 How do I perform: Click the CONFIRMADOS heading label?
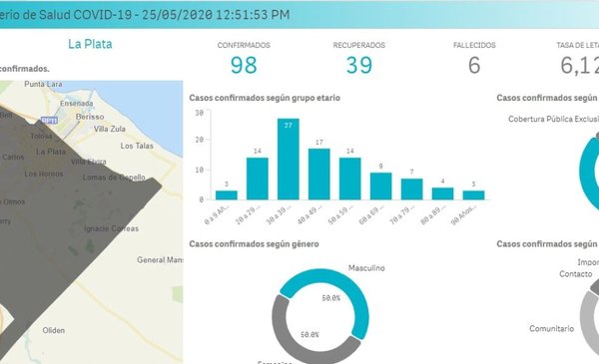244,45
